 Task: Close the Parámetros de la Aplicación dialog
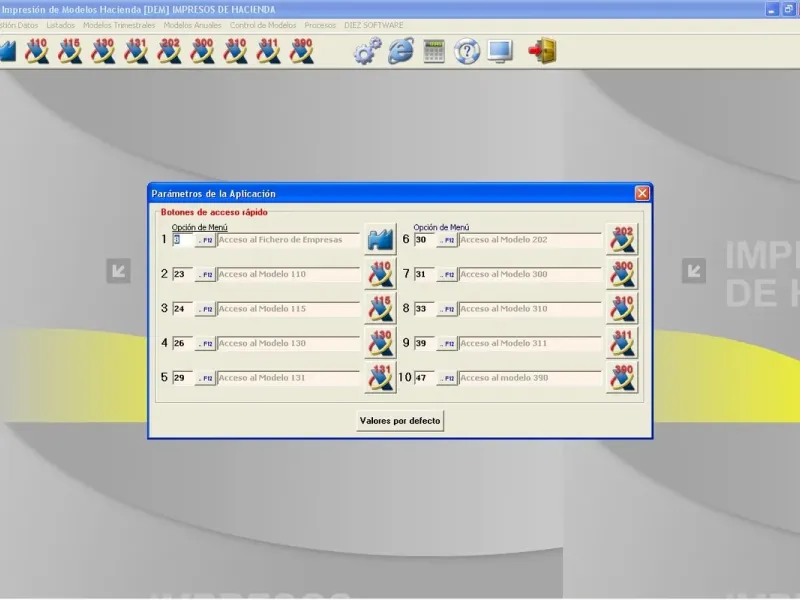[x=642, y=193]
